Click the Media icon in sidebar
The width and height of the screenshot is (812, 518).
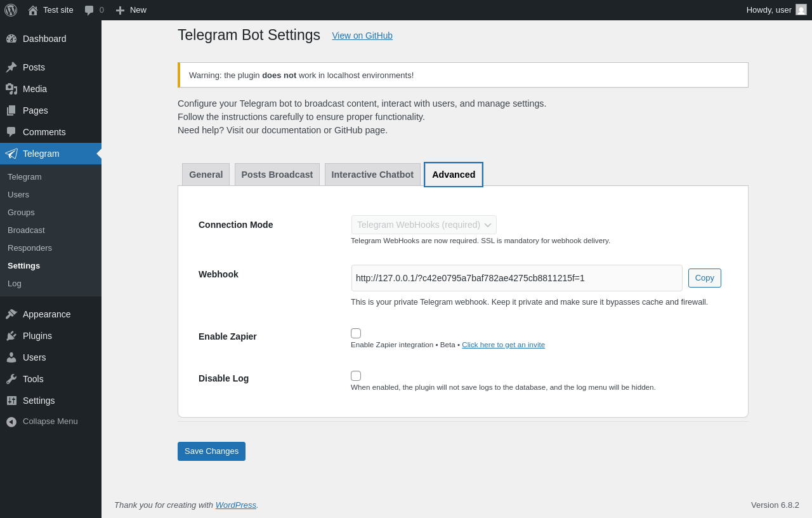pos(11,89)
